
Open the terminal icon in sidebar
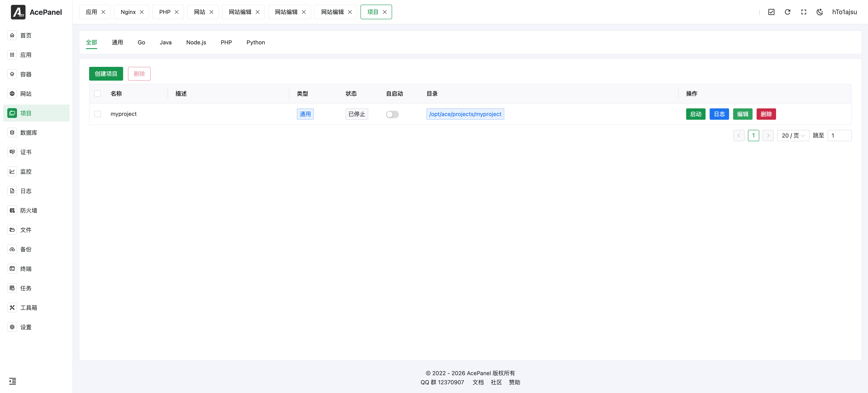coord(12,269)
